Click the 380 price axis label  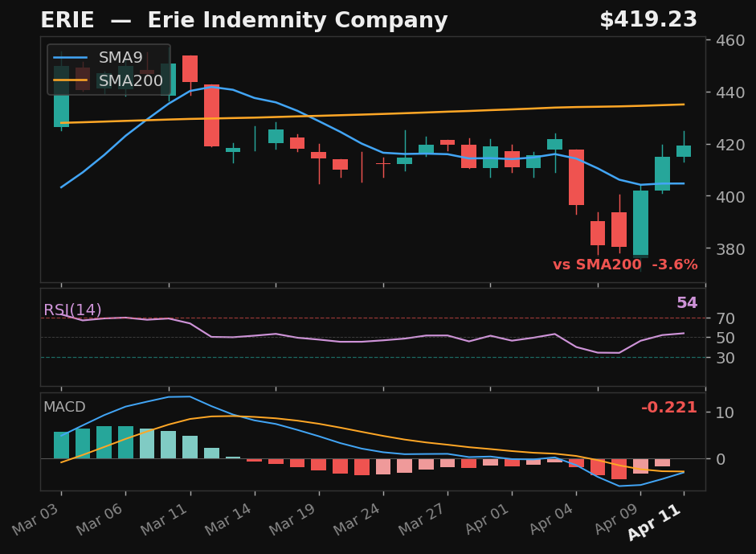(x=730, y=249)
